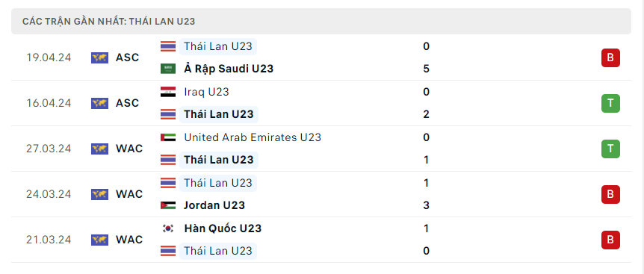Click the WAC competition icon on 27.03.24
Viewport: 644px width, 274px height.
99,149
